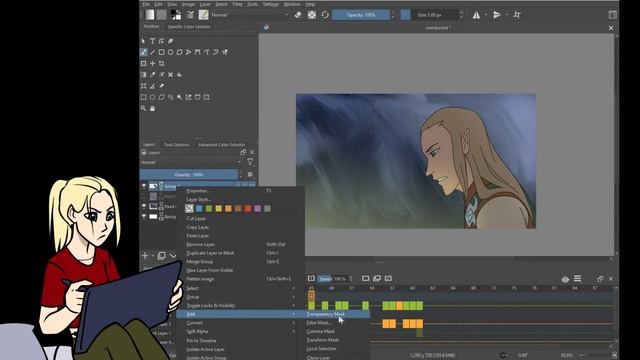
Task: Open the brush preset chooser
Action: click(x=203, y=15)
